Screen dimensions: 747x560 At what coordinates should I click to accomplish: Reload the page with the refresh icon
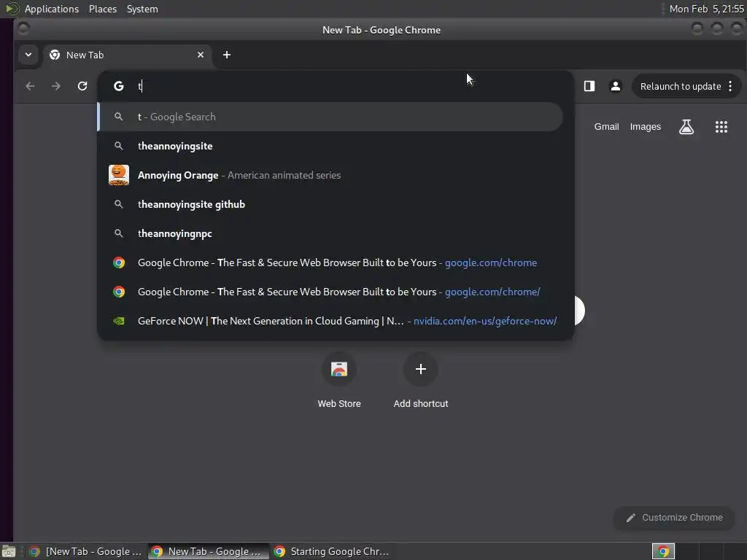[82, 86]
